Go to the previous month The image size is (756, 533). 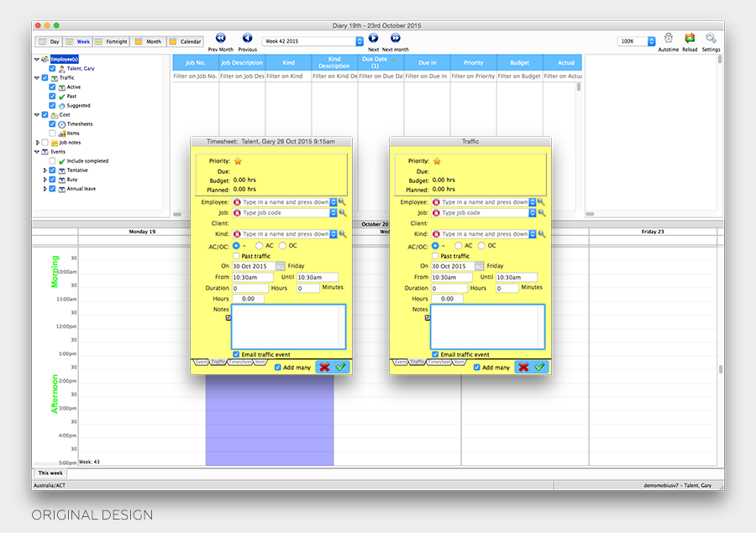tap(220, 38)
